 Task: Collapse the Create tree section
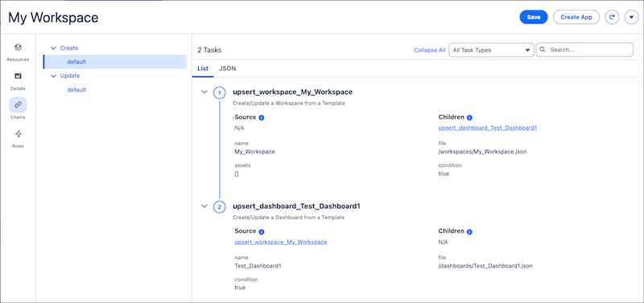[x=52, y=48]
